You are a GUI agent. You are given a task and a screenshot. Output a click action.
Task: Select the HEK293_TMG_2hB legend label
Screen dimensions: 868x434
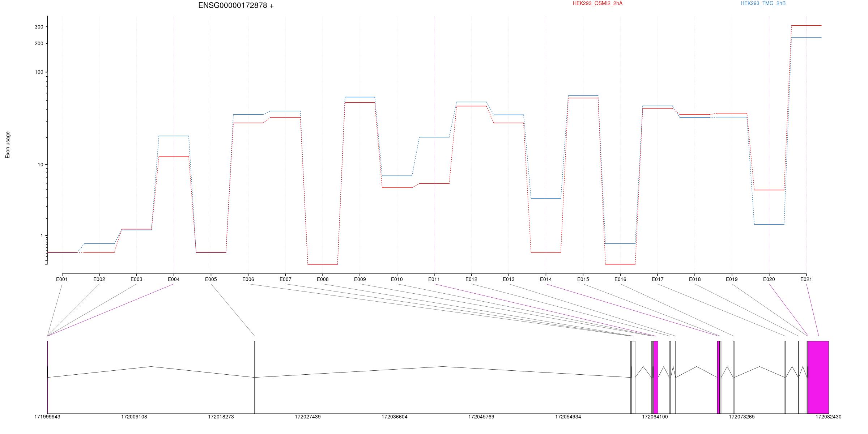(x=763, y=3)
